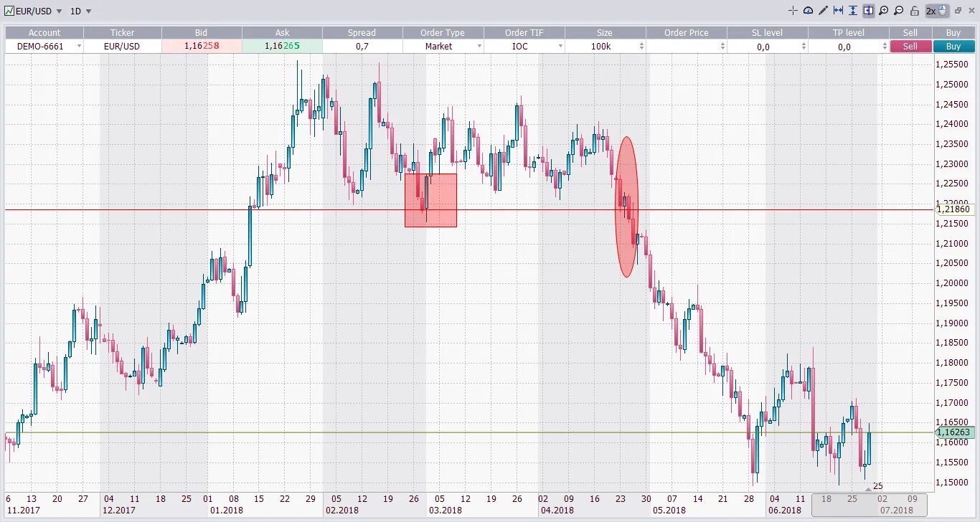Click the Order Price stepper arrows

click(722, 46)
